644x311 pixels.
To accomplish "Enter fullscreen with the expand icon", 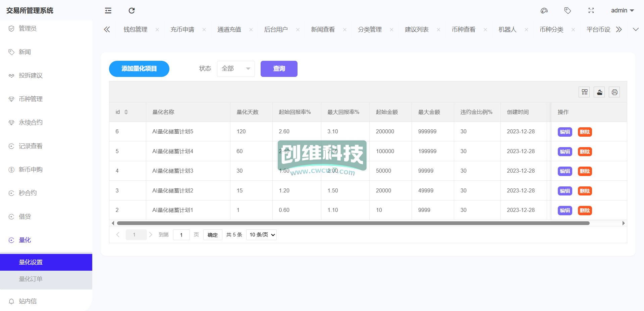I will coord(591,11).
